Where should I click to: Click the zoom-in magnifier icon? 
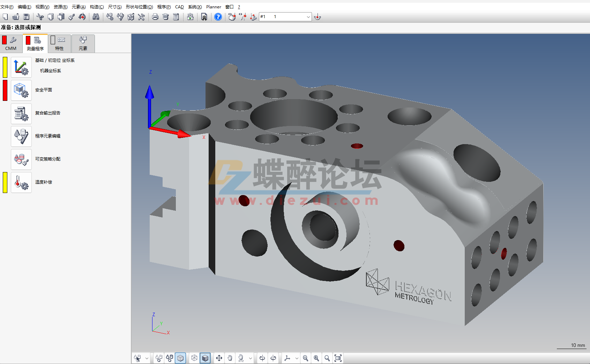coord(316,358)
